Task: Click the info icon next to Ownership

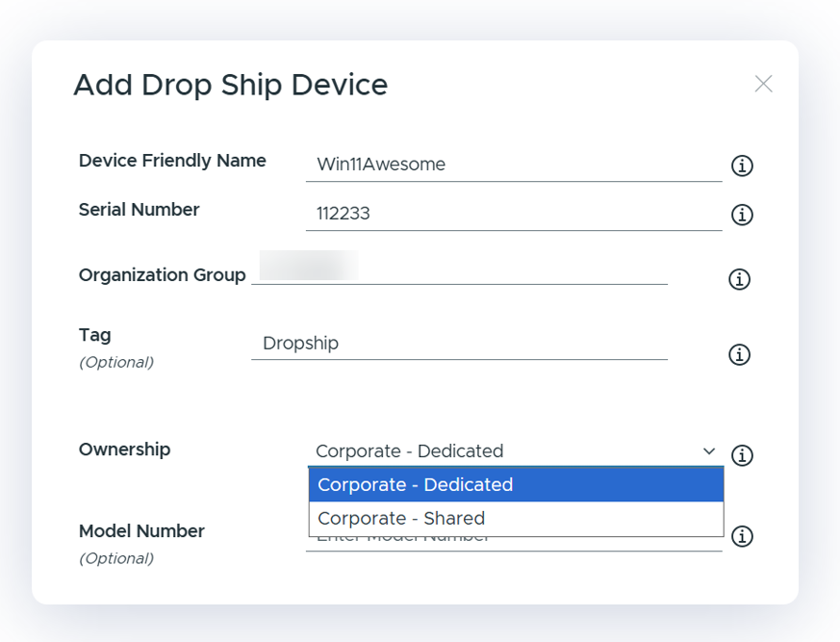Action: pyautogui.click(x=742, y=455)
